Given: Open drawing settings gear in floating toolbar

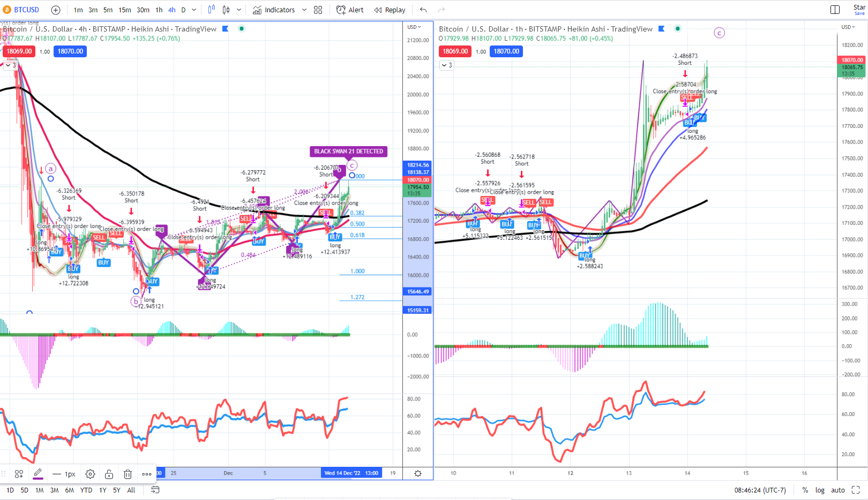Looking at the screenshot, I should point(91,474).
